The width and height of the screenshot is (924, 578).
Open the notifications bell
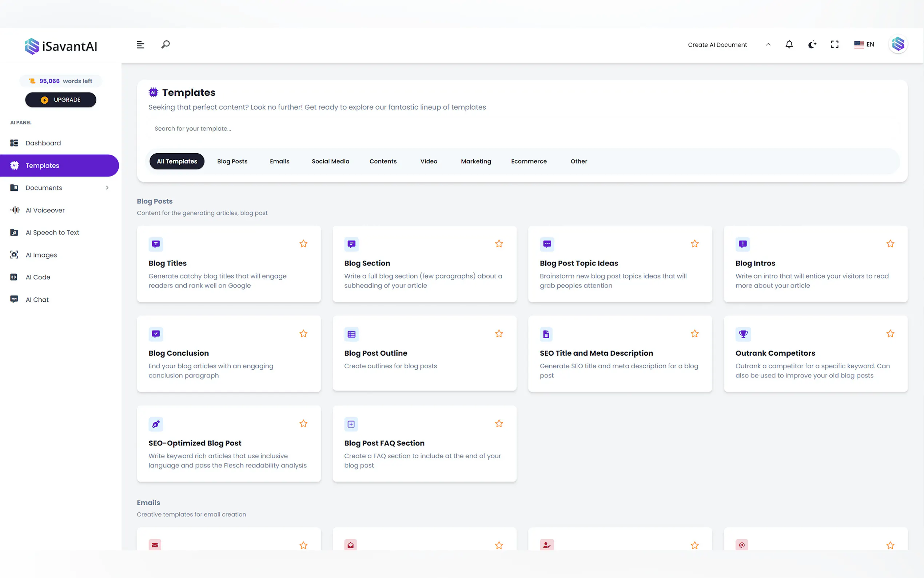click(789, 45)
